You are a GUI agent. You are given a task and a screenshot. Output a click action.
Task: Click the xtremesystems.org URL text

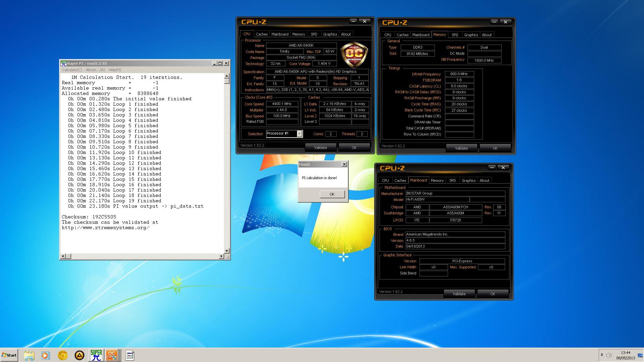[106, 228]
